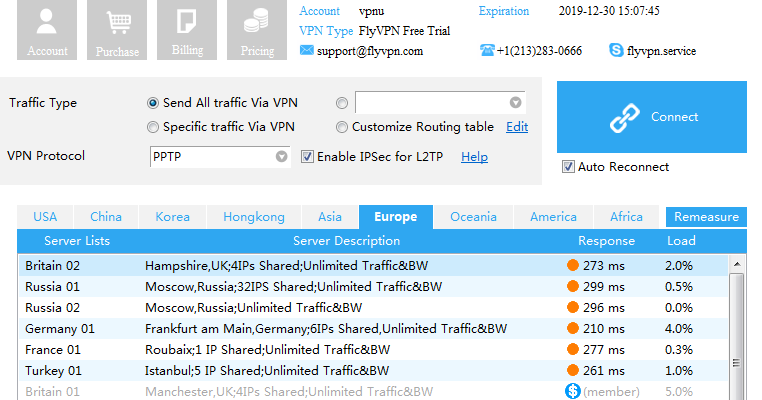The height and width of the screenshot is (400, 762).
Task: Click orange response dot for Russia 01
Action: point(573,286)
